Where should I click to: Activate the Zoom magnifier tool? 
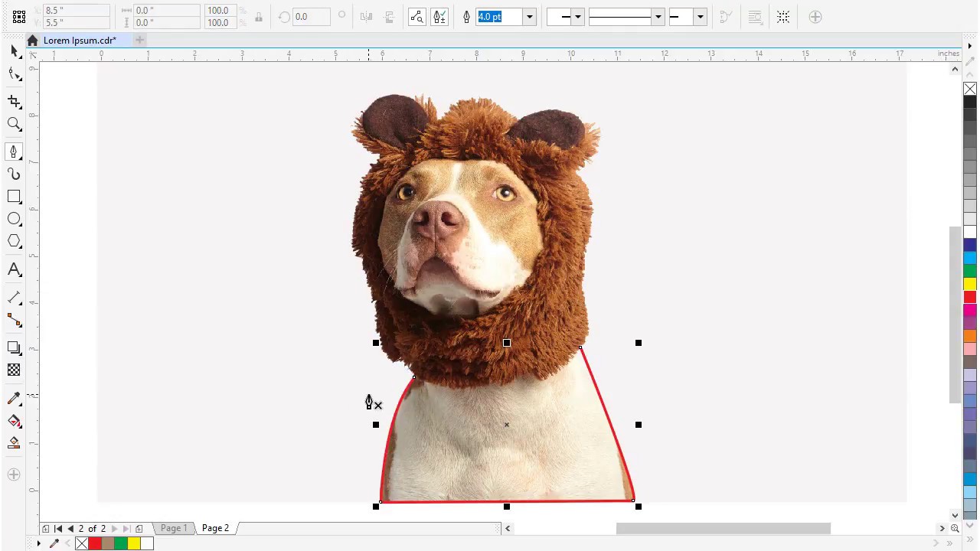tap(14, 124)
